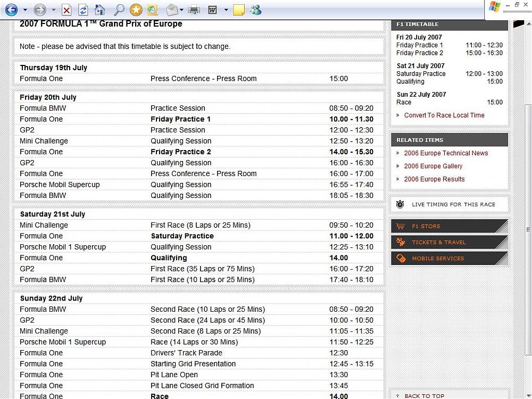Open Messenger with the two-people icon
532x399 pixels.
(256, 10)
